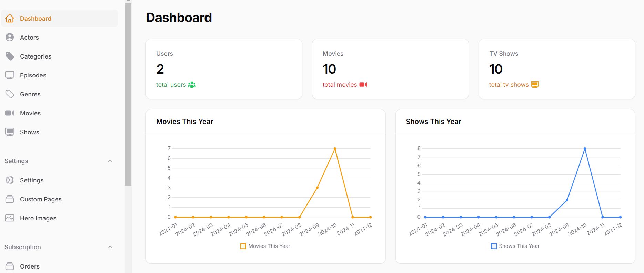Click the total users link
This screenshot has width=644, height=273.
(x=171, y=85)
